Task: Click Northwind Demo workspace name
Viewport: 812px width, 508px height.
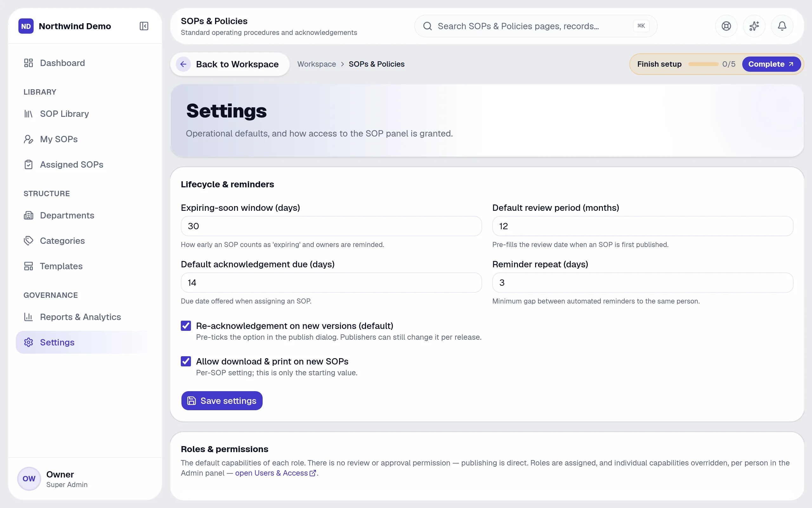Action: click(x=75, y=26)
